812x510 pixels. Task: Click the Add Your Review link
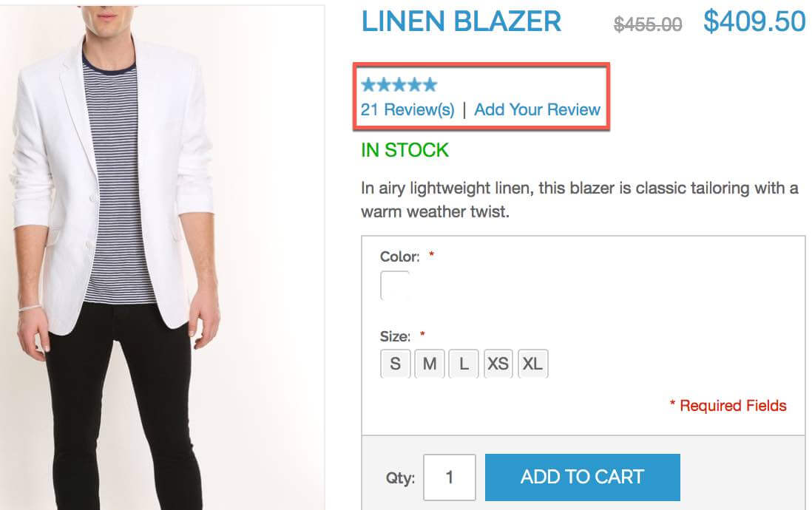tap(537, 110)
